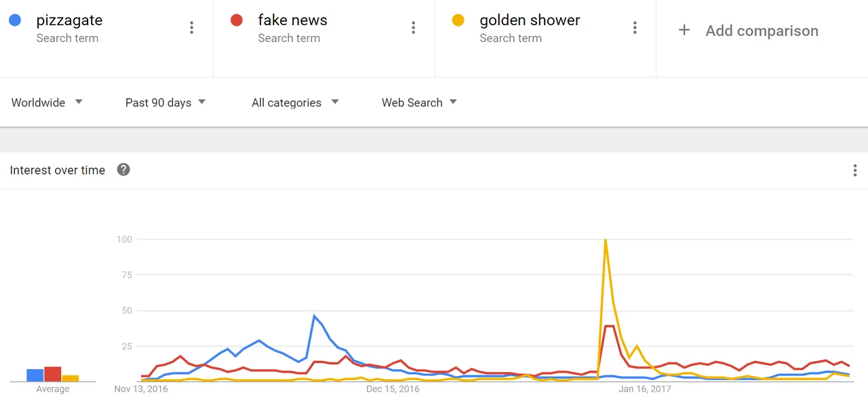Viewport: 868px width, 414px height.
Task: Click the red average bar
Action: click(x=53, y=374)
